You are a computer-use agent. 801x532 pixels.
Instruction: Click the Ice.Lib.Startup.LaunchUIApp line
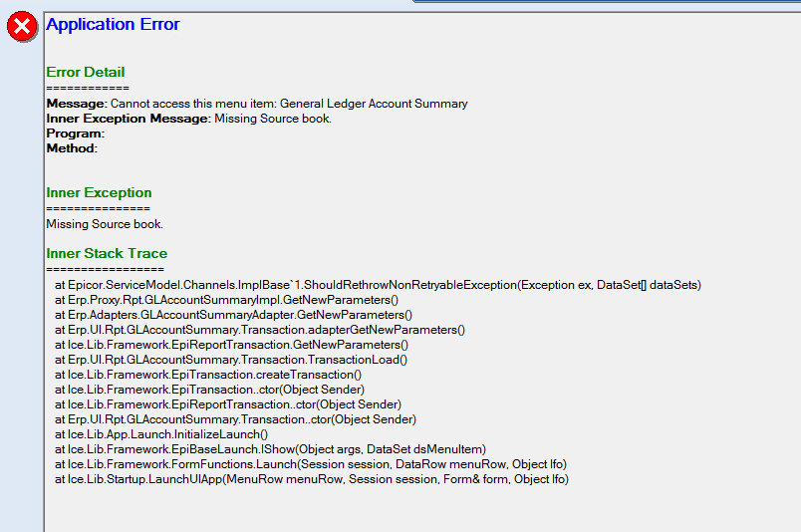click(x=312, y=479)
